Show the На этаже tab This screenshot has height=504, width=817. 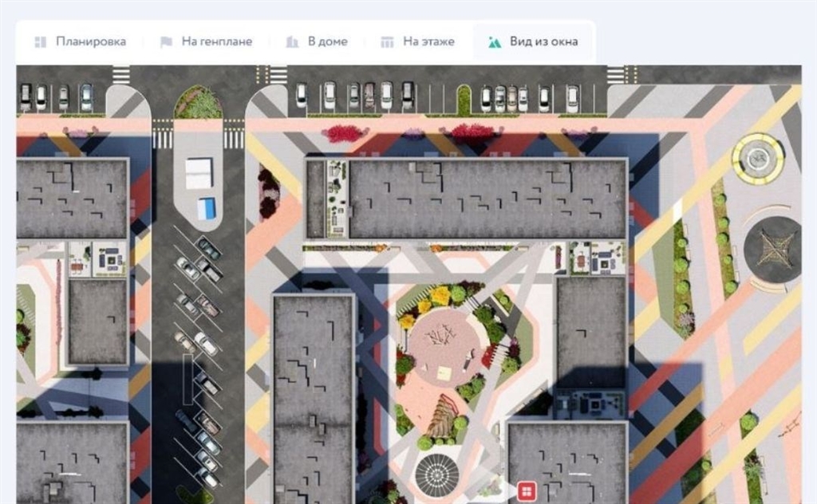[x=428, y=41]
